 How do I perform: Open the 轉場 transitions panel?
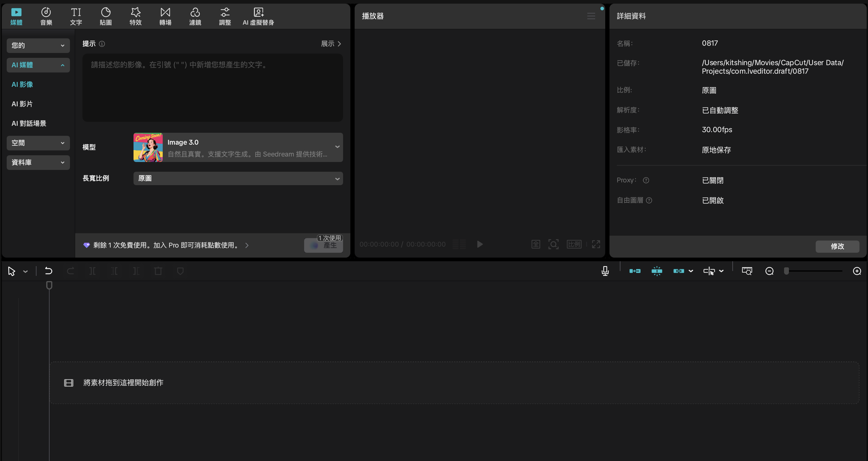(x=165, y=16)
